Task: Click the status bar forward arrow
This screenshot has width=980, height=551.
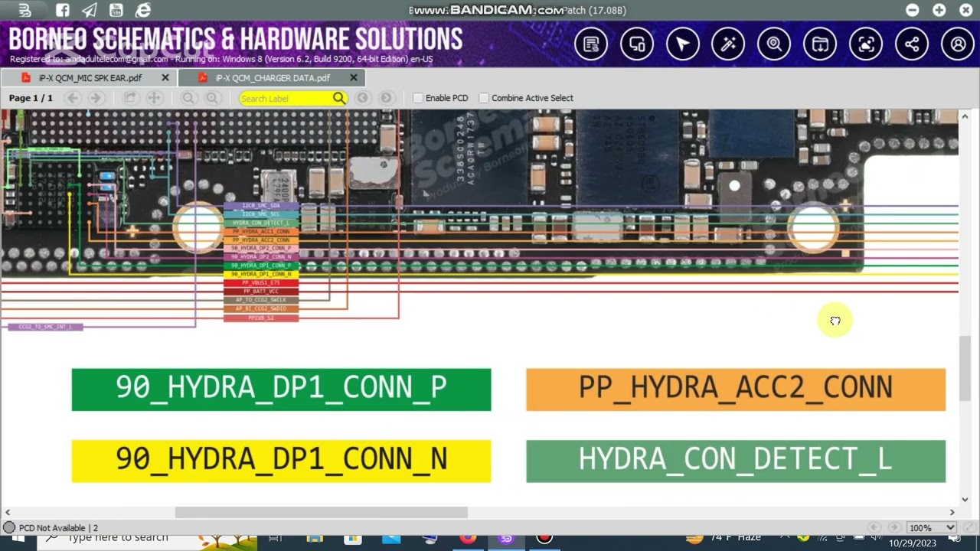Action: pyautogui.click(x=894, y=527)
